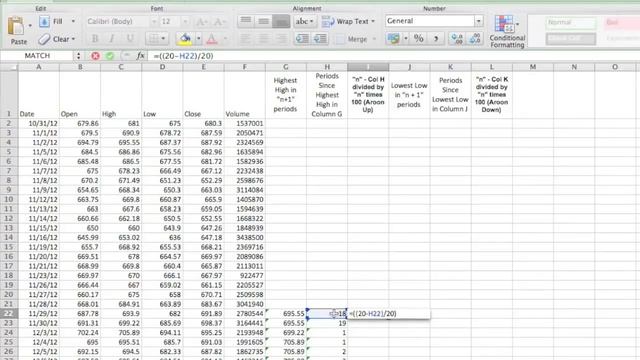This screenshot has width=640, height=360.
Task: Open the Clear dropdown arrow
Action: (x=73, y=39)
